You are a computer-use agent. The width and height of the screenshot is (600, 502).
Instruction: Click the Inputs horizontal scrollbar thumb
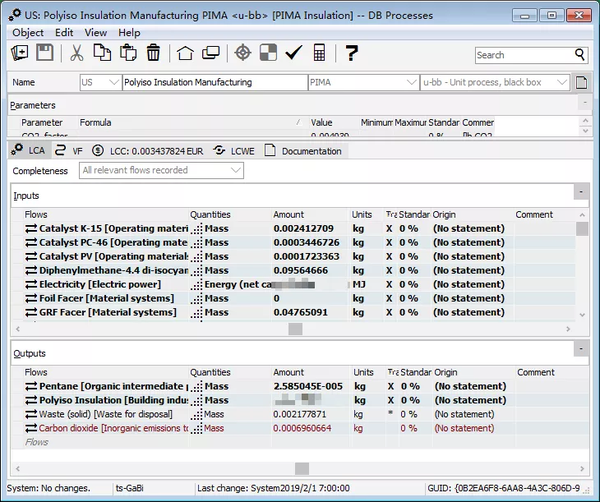click(x=295, y=329)
